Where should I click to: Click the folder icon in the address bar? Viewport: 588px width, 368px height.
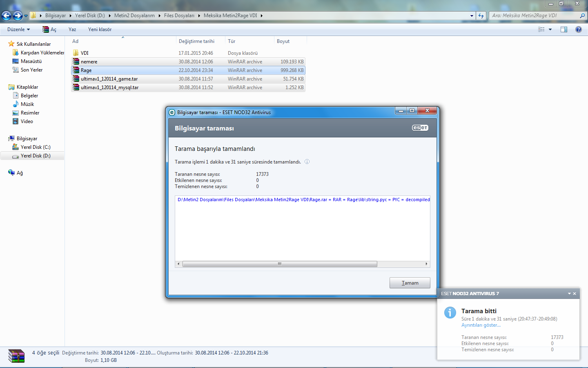click(x=33, y=16)
